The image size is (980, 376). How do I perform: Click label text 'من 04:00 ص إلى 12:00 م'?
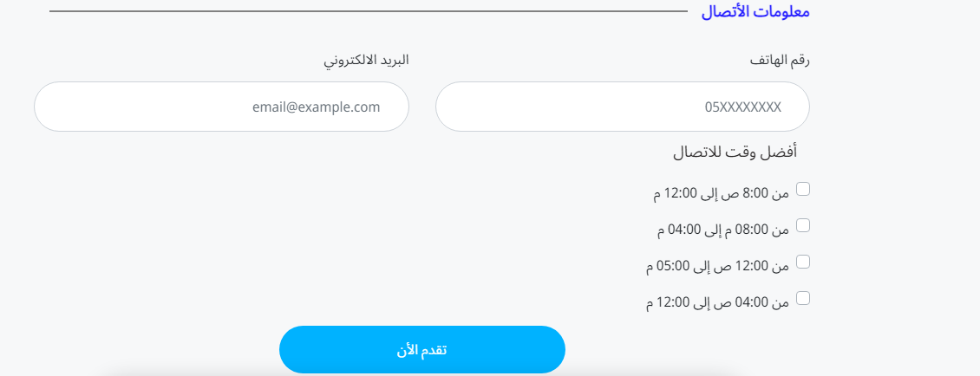tap(718, 303)
